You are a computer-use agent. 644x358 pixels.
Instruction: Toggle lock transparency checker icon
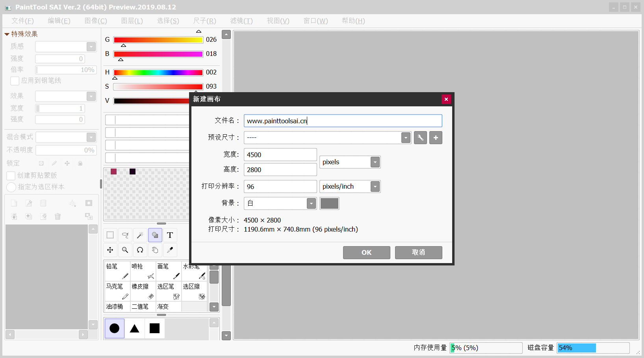(x=41, y=163)
